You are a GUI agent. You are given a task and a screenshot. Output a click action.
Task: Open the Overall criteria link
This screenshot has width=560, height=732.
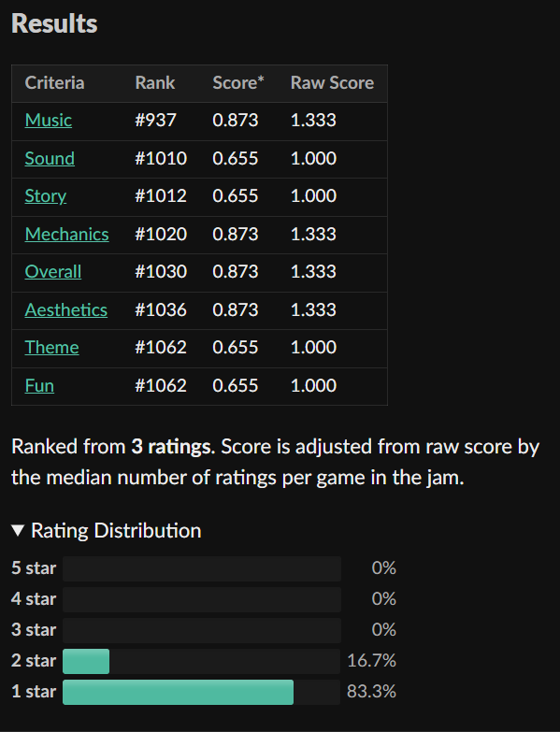tap(52, 272)
